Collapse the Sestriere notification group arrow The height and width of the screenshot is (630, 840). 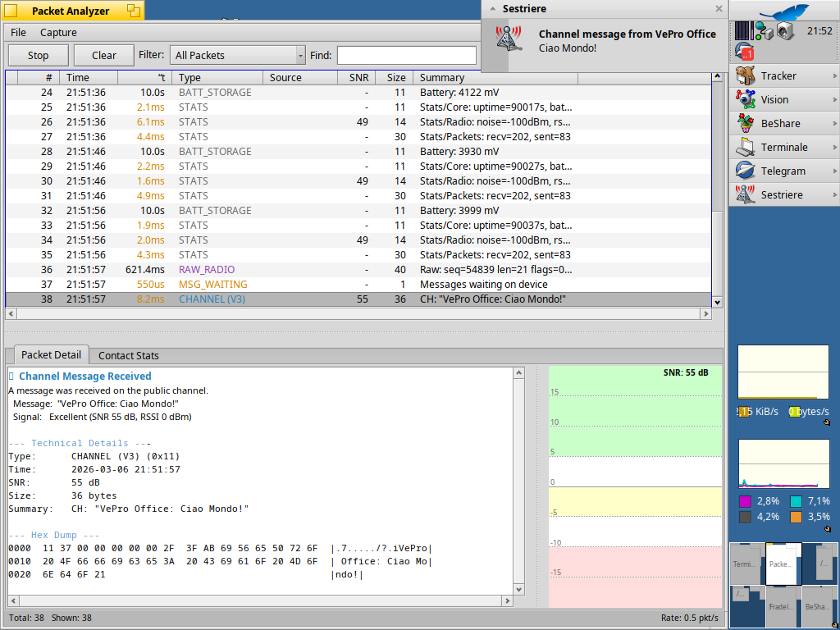click(493, 8)
